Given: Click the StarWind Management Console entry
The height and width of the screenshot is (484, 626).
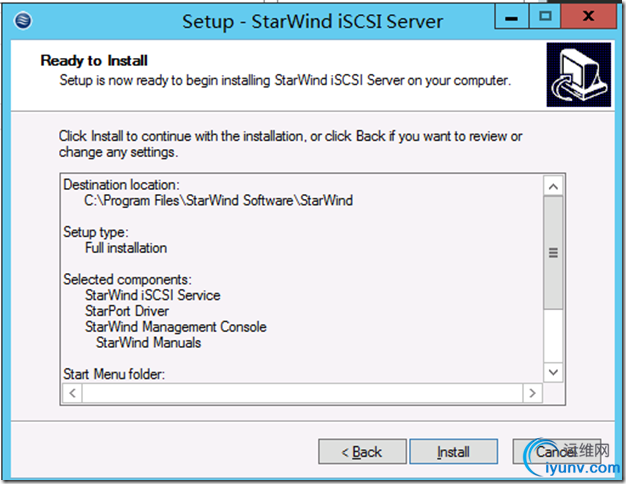Looking at the screenshot, I should [x=175, y=327].
